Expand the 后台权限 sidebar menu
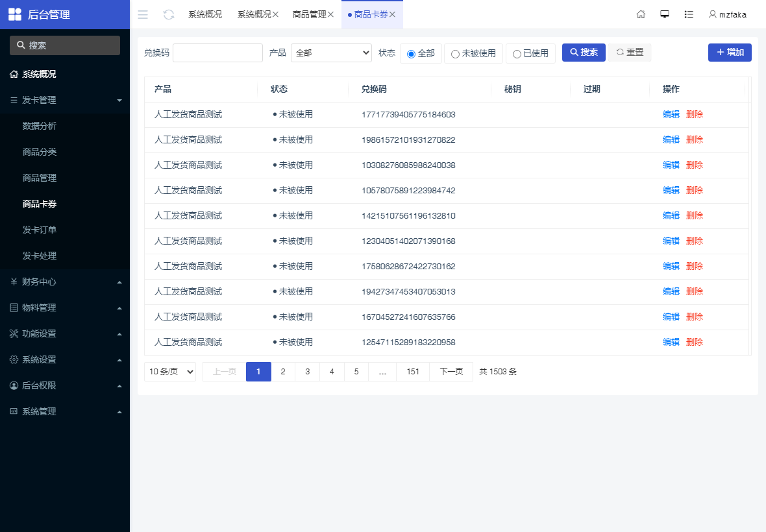The width and height of the screenshot is (766, 532). click(65, 385)
